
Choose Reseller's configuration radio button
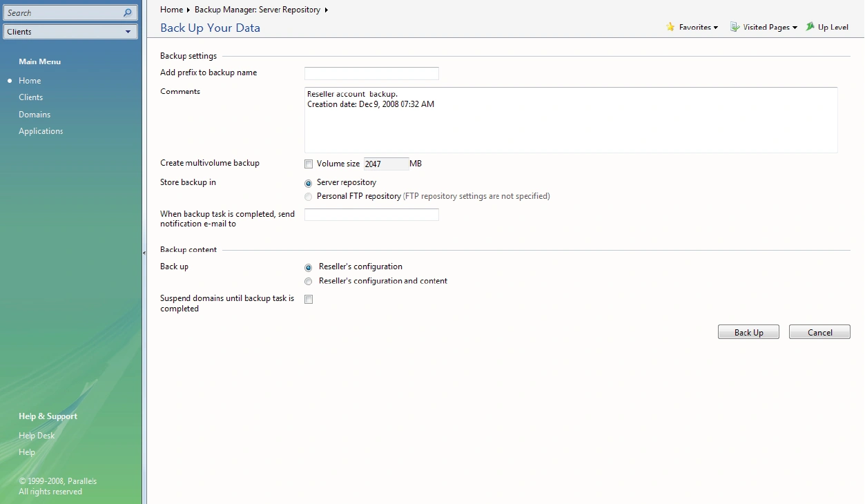(x=309, y=267)
